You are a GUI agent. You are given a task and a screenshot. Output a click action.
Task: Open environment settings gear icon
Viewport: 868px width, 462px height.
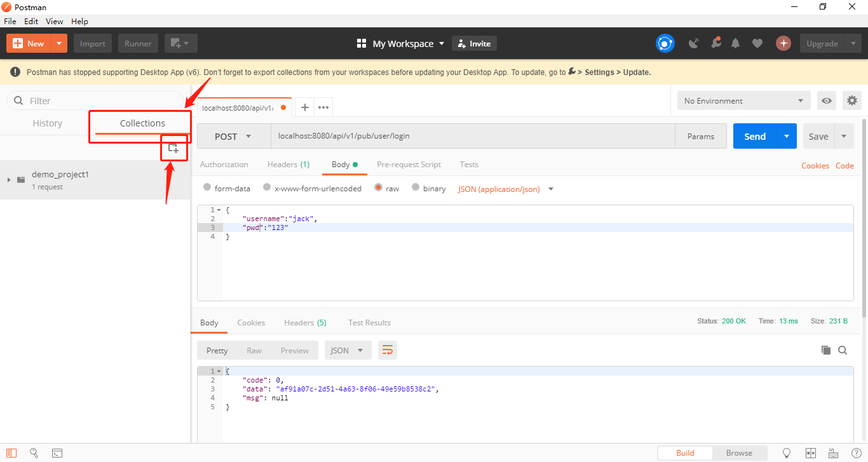(851, 100)
